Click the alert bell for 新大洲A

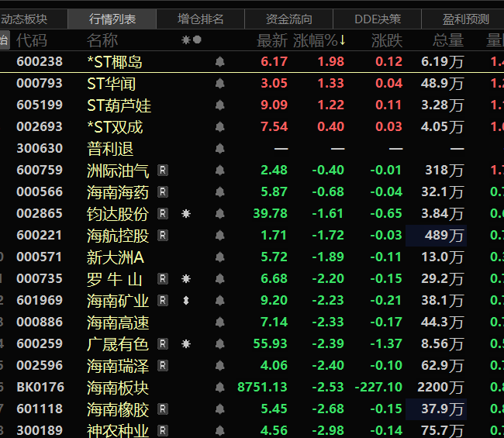220,257
